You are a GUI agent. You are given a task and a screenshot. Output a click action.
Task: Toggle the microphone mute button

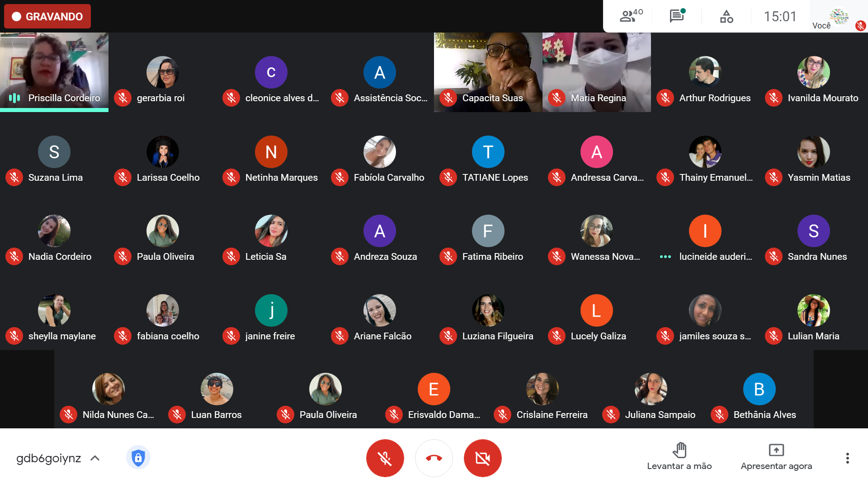click(x=385, y=458)
